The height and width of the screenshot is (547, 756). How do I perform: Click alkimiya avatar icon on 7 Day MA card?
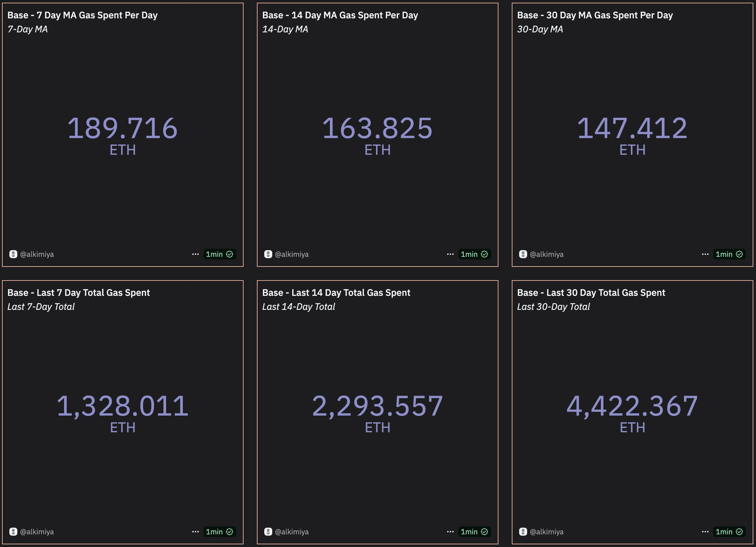(x=13, y=254)
